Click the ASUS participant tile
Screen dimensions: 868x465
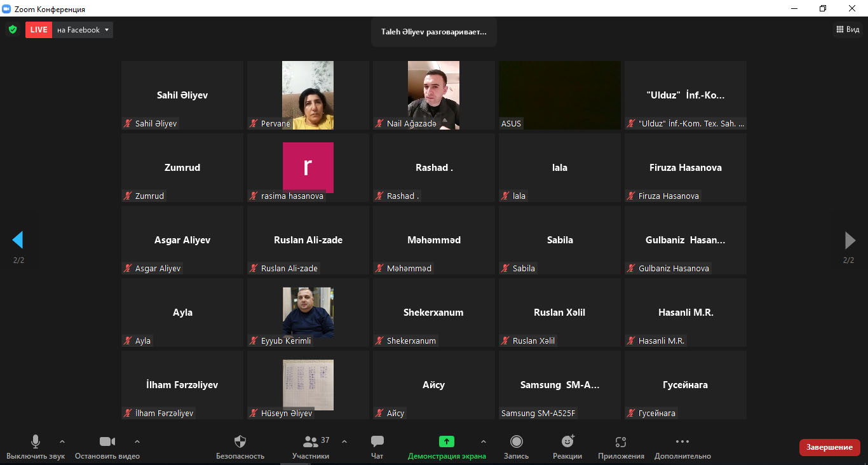[560, 95]
